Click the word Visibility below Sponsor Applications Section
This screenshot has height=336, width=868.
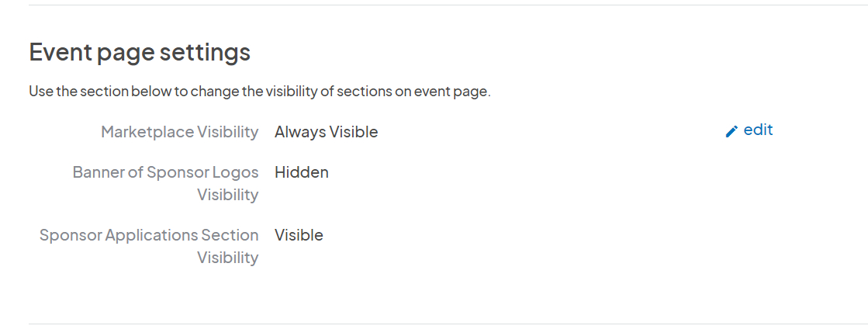pos(228,258)
